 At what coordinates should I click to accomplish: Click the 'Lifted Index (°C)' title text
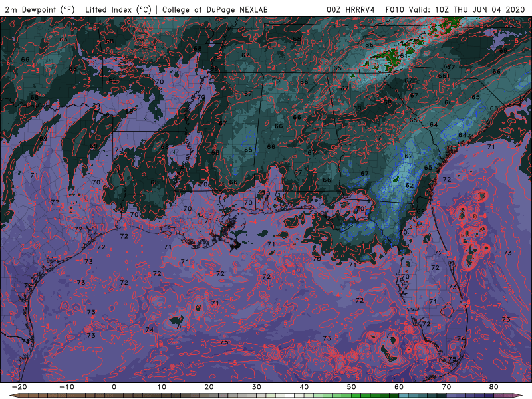coord(118,9)
